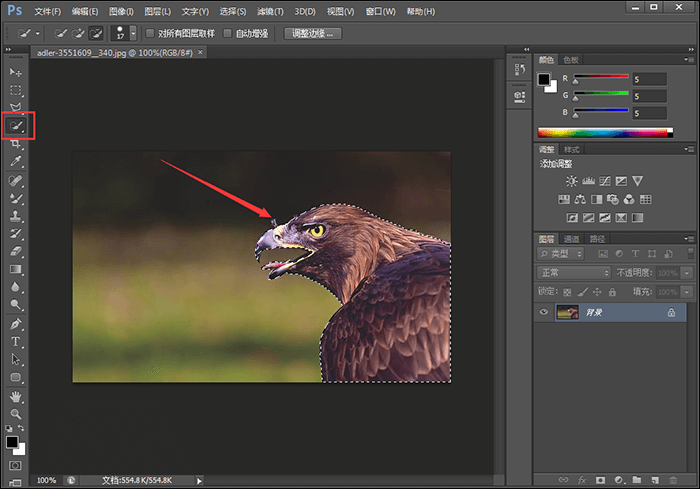
Task: Select the History Brush tool
Action: tap(16, 234)
